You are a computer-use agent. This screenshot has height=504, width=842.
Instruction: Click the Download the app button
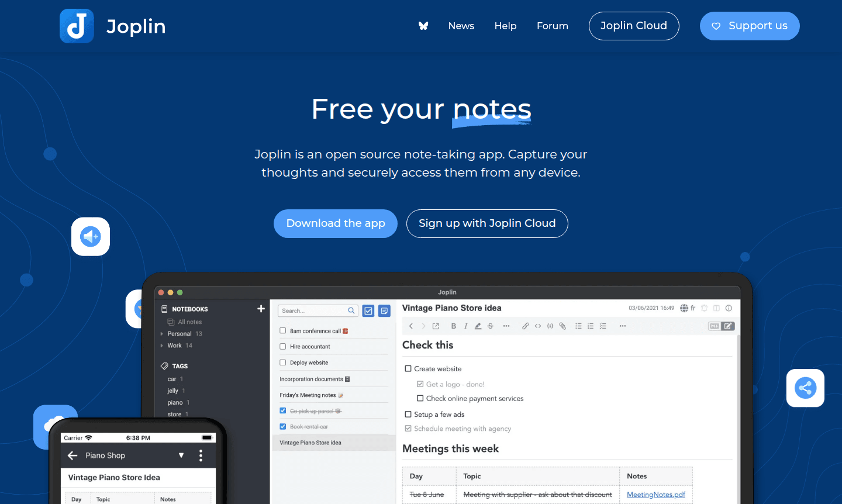336,223
